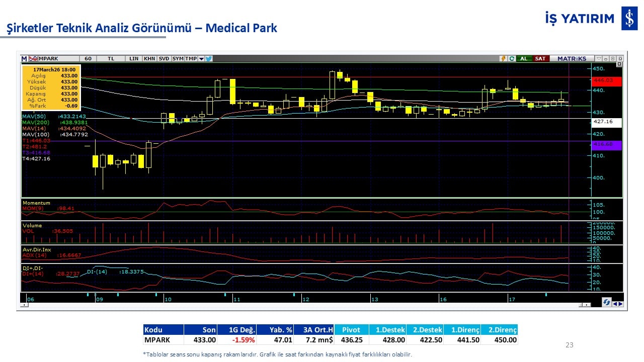Screen dimensions: 644x362
Task: Click the lightning bolt quick-order icon
Action: (503, 59)
